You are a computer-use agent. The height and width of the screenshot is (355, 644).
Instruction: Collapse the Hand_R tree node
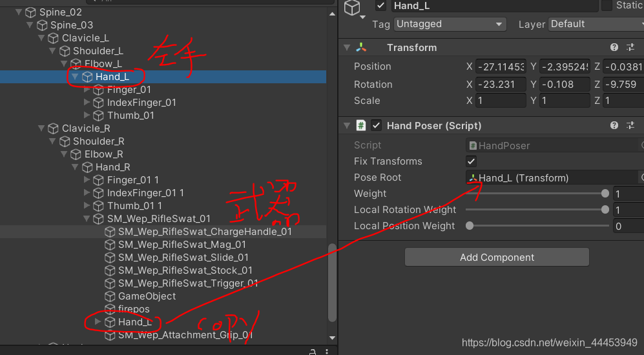tap(75, 167)
